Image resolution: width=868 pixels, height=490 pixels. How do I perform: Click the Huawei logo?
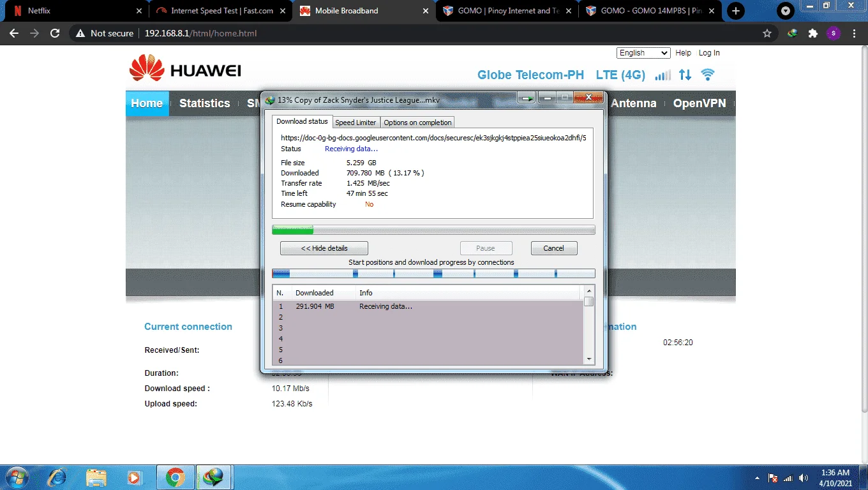185,68
